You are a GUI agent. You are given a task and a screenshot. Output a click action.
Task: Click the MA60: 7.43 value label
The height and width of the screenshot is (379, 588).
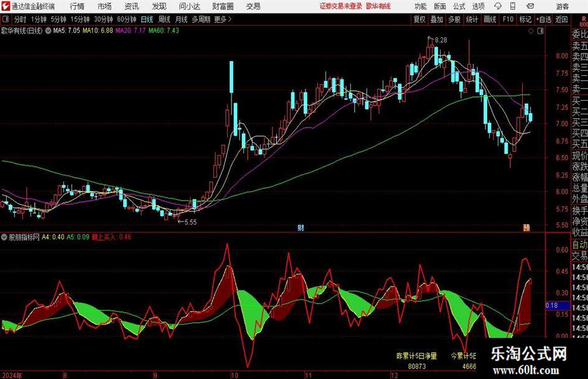164,30
